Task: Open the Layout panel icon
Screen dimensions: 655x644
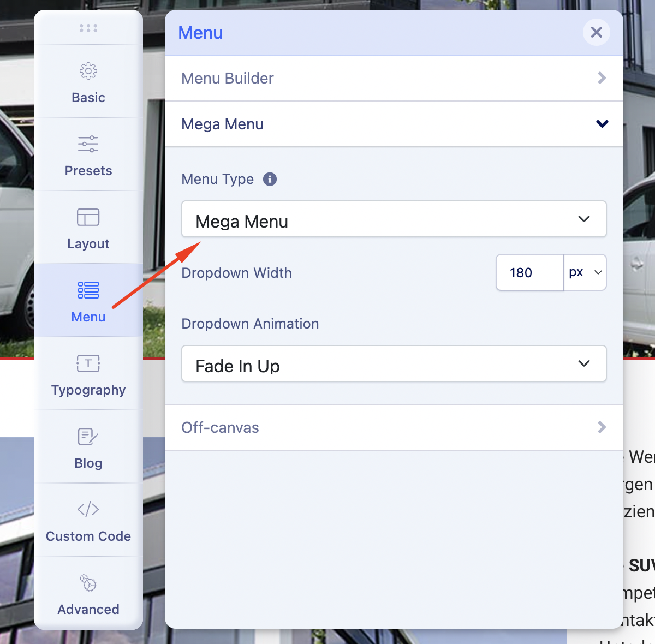Action: coord(88,217)
